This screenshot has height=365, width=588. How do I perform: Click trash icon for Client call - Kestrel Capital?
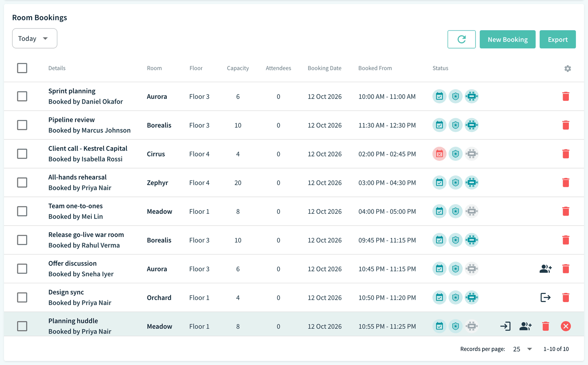coord(566,154)
